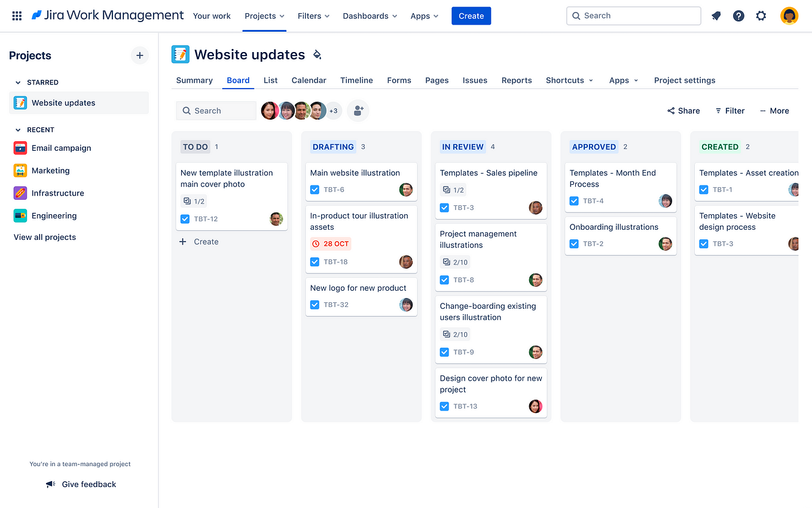The width and height of the screenshot is (812, 508).
Task: Open Your work in top navigation
Action: tap(212, 16)
